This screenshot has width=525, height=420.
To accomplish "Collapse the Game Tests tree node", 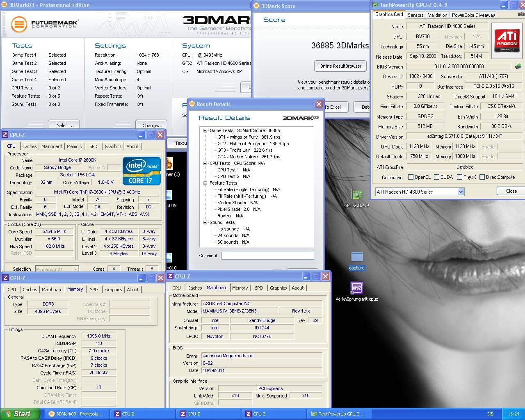I will [x=205, y=130].
